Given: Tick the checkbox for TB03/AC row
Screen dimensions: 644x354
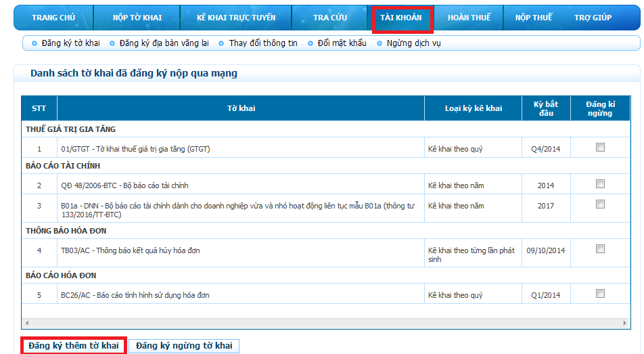Looking at the screenshot, I should click(600, 248).
